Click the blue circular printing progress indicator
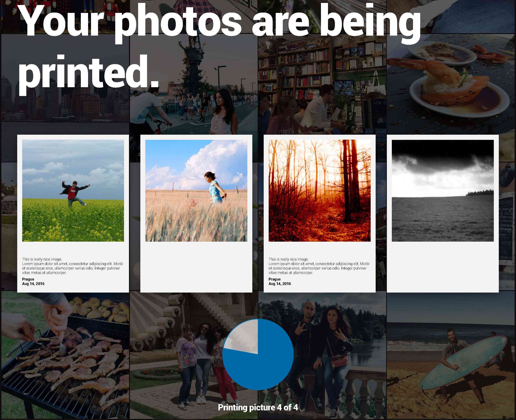516x420 pixels. click(x=258, y=354)
